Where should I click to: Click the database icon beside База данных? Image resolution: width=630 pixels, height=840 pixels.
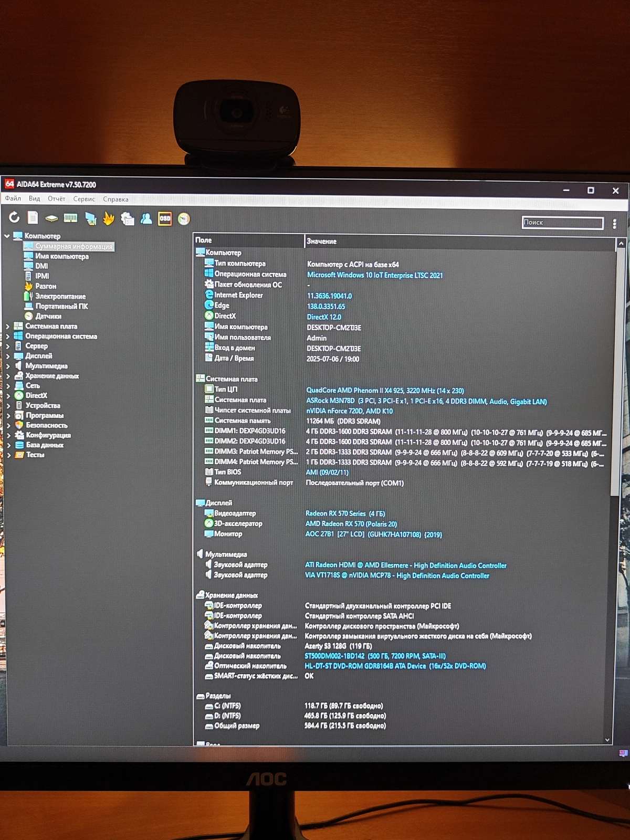point(19,445)
